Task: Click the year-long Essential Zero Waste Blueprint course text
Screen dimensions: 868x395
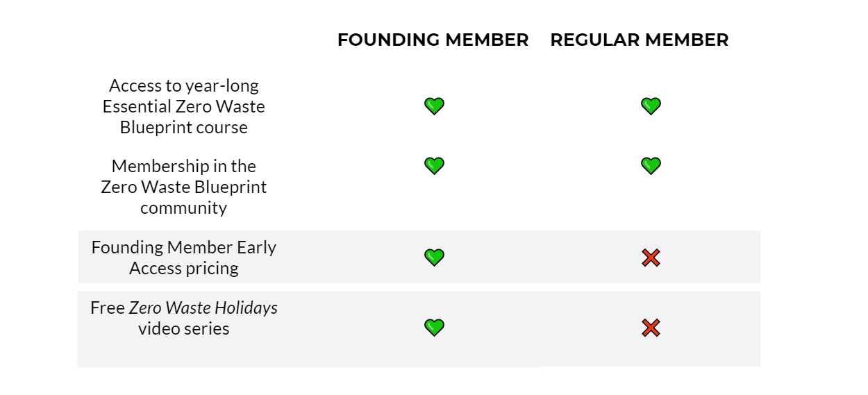Action: (184, 107)
